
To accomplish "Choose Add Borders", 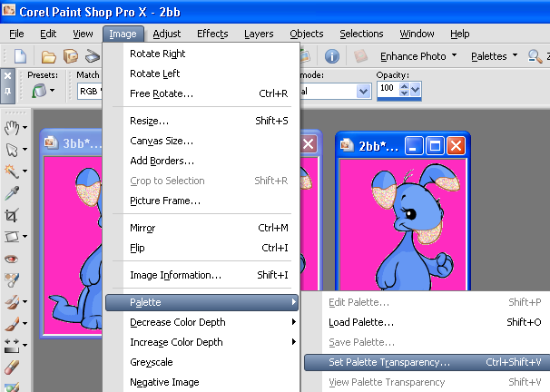I will click(202, 161).
